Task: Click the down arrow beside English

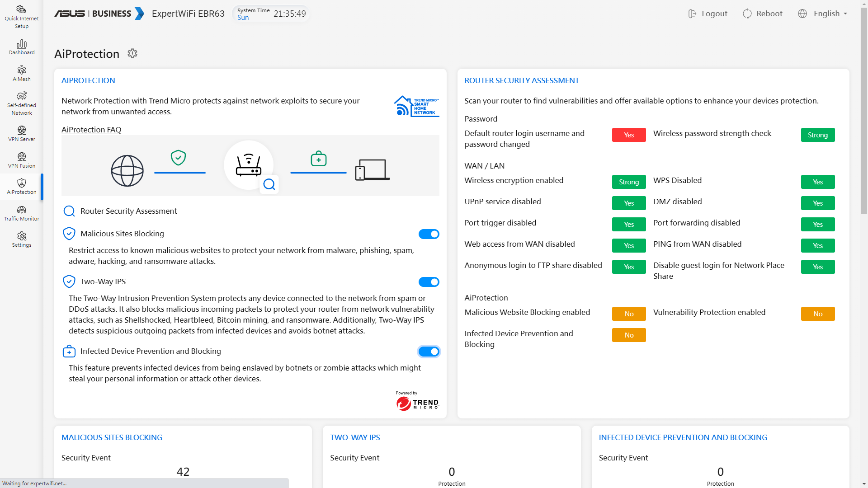Action: 845,14
